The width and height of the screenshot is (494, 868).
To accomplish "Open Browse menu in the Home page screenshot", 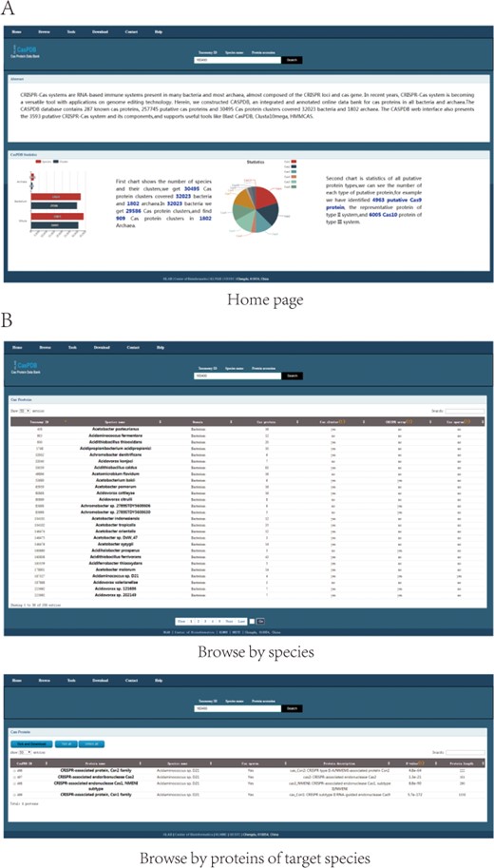I will pos(44,32).
